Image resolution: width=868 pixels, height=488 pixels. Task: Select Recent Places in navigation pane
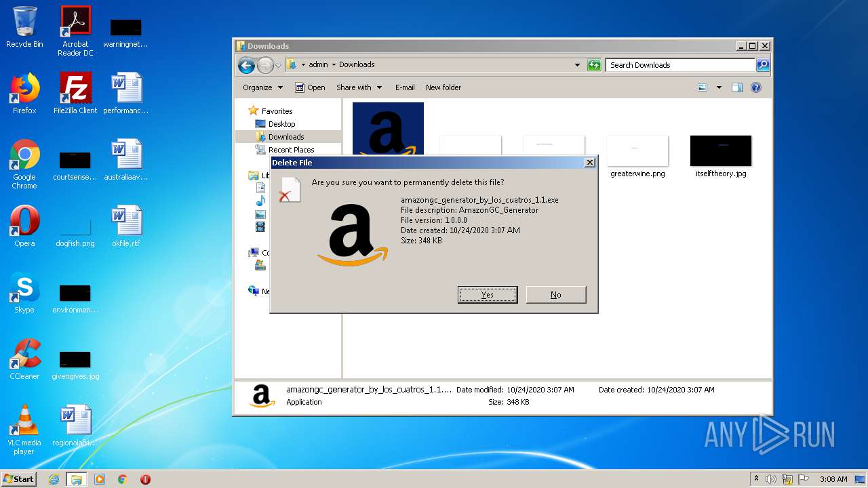[285, 150]
